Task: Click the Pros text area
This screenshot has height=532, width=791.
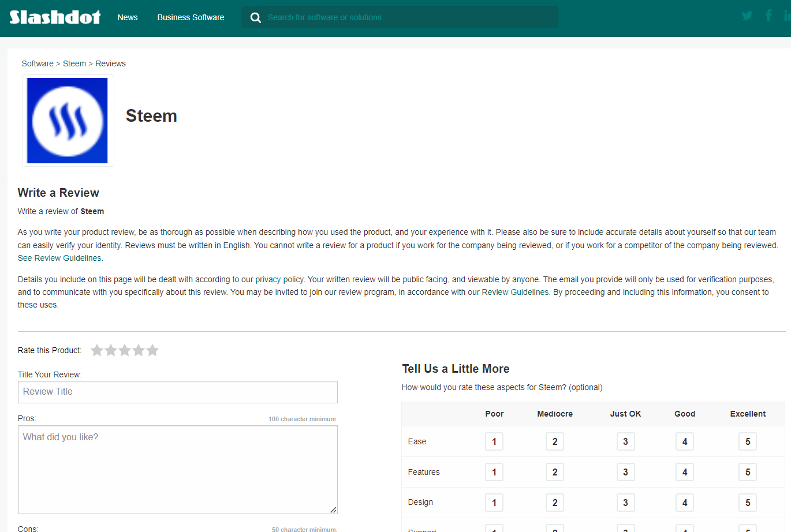Action: pos(178,470)
